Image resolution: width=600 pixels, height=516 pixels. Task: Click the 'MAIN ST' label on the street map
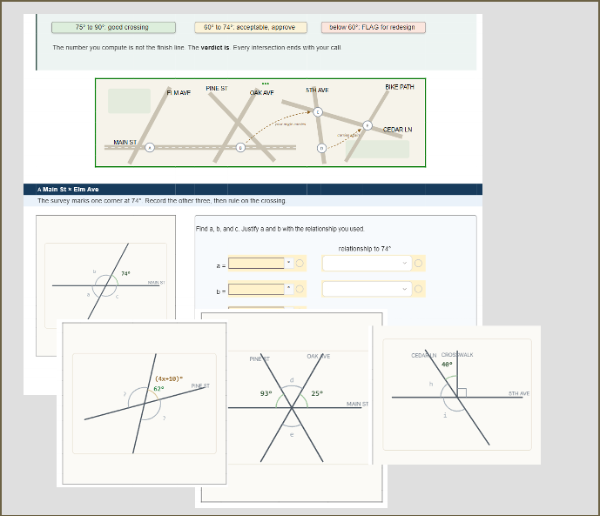pyautogui.click(x=125, y=142)
